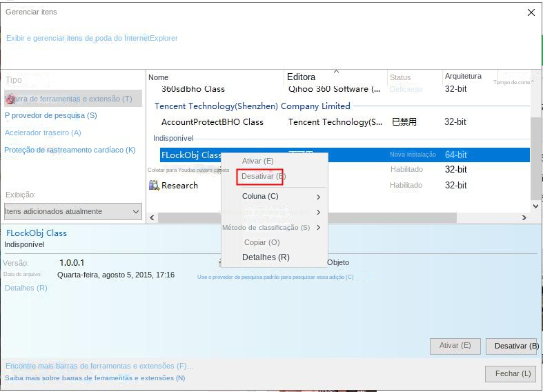Click the 64-bit cell of FLockObj
The height and width of the screenshot is (392, 543).
[456, 155]
